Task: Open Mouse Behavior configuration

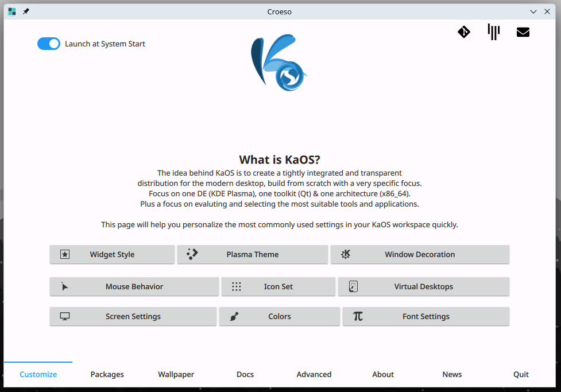Action: (134, 286)
